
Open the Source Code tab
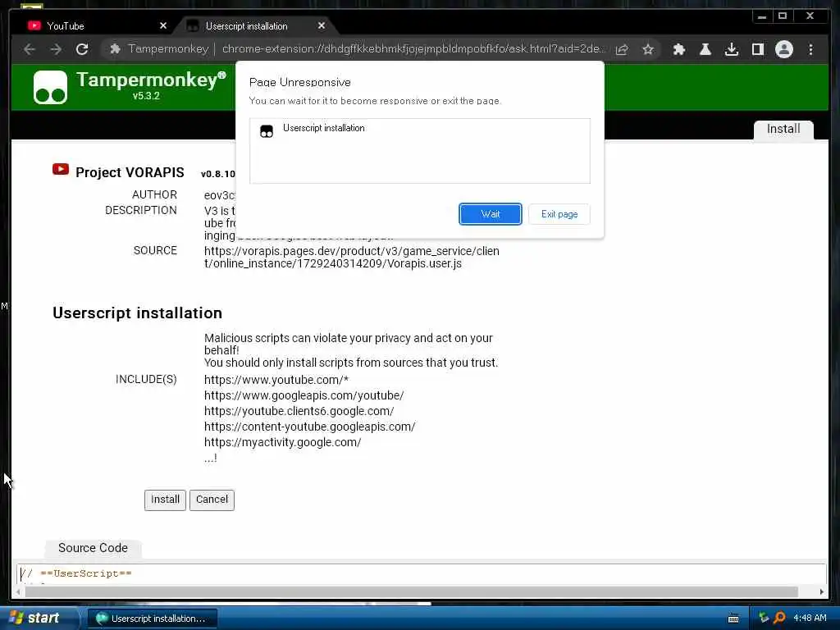(93, 548)
